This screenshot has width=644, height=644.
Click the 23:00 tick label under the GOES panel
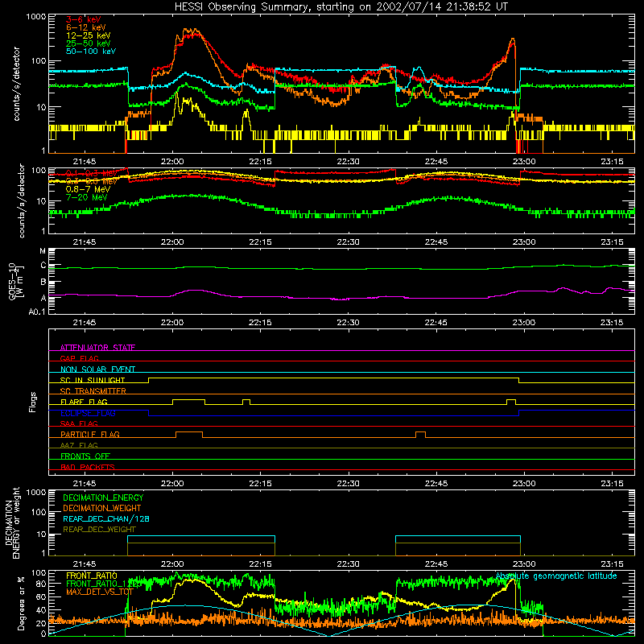coord(524,323)
